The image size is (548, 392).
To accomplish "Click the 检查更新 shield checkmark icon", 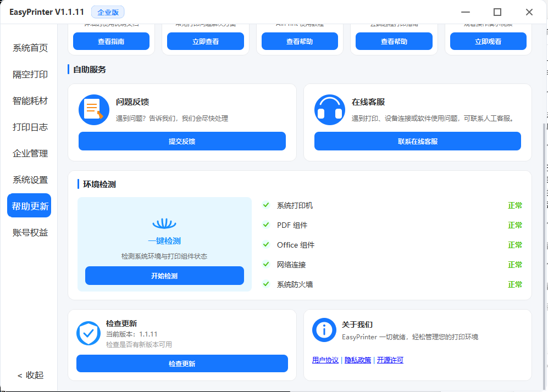I will (x=88, y=333).
